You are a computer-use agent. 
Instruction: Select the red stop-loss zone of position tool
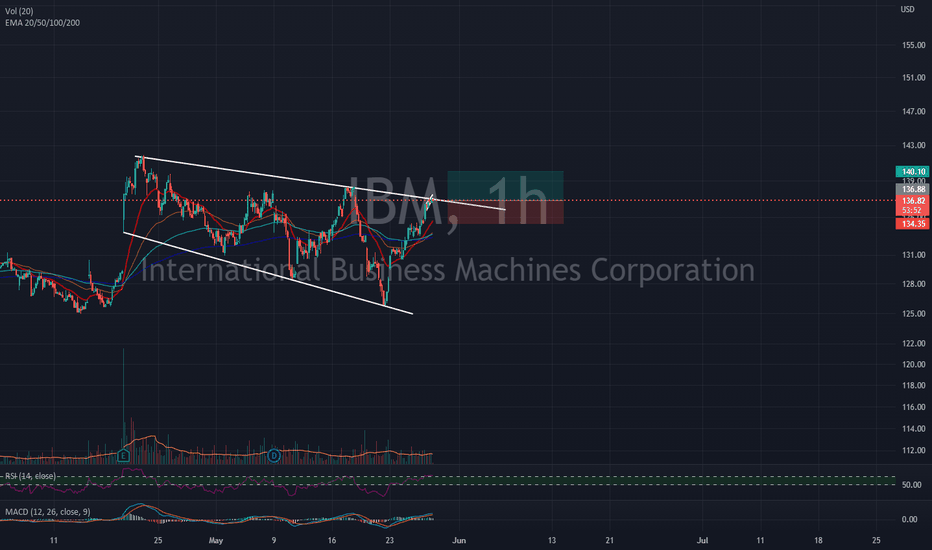[505, 212]
